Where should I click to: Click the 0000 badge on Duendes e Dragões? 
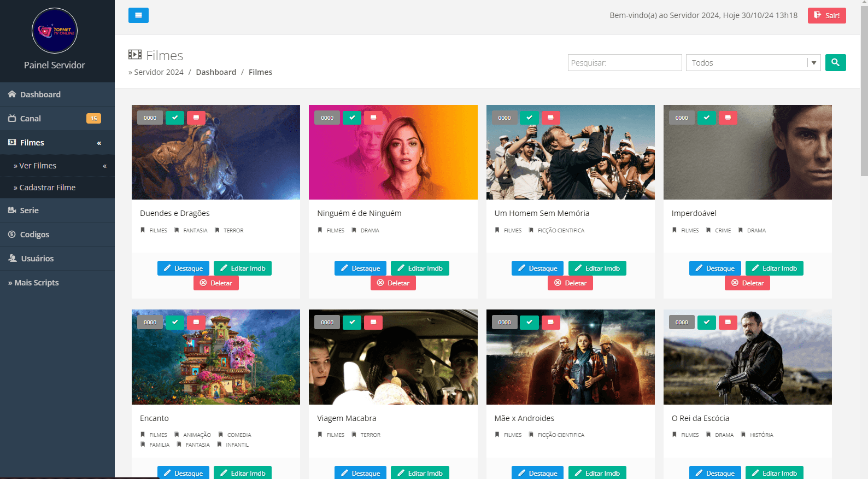[x=150, y=118]
